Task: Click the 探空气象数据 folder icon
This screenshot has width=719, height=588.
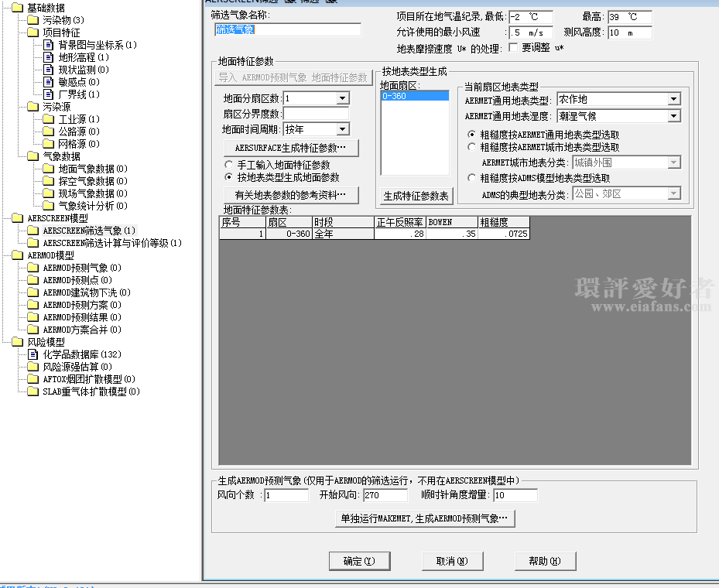Action: [48, 180]
